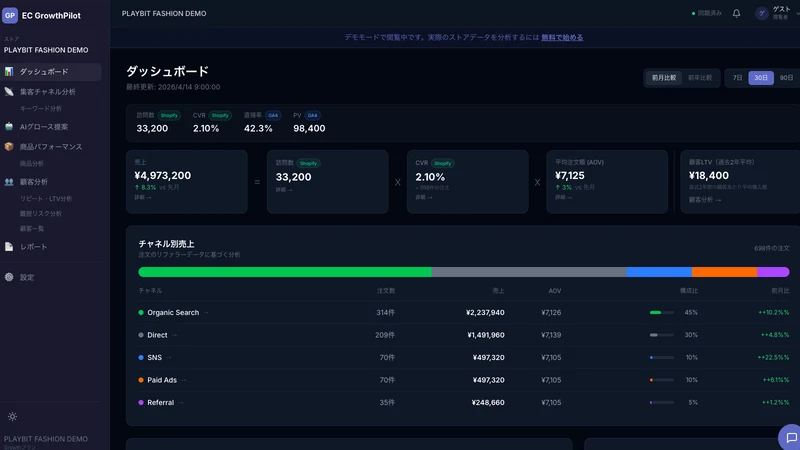Click gray Direct bar segment

click(x=529, y=272)
